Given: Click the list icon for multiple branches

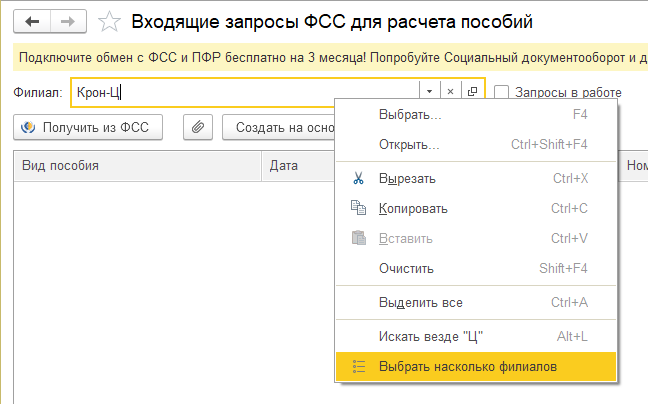Looking at the screenshot, I should [359, 367].
